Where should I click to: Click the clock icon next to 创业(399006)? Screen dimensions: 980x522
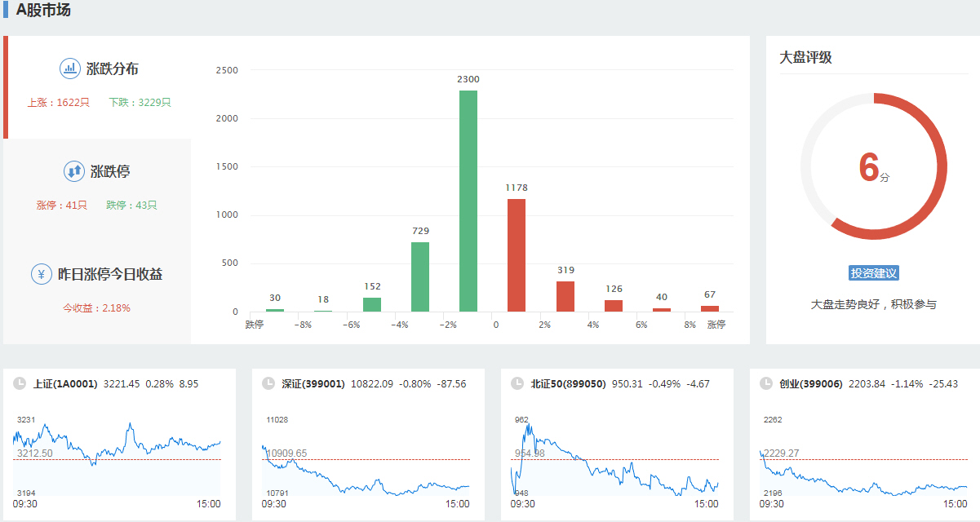tap(765, 383)
